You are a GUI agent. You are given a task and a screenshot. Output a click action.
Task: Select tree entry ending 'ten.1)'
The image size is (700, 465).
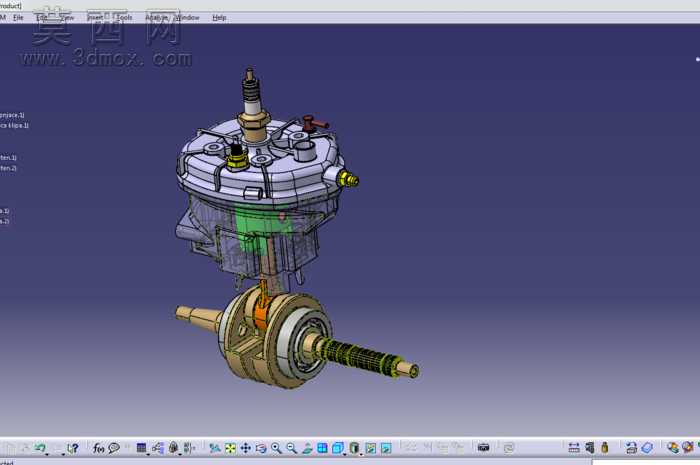pos(8,158)
